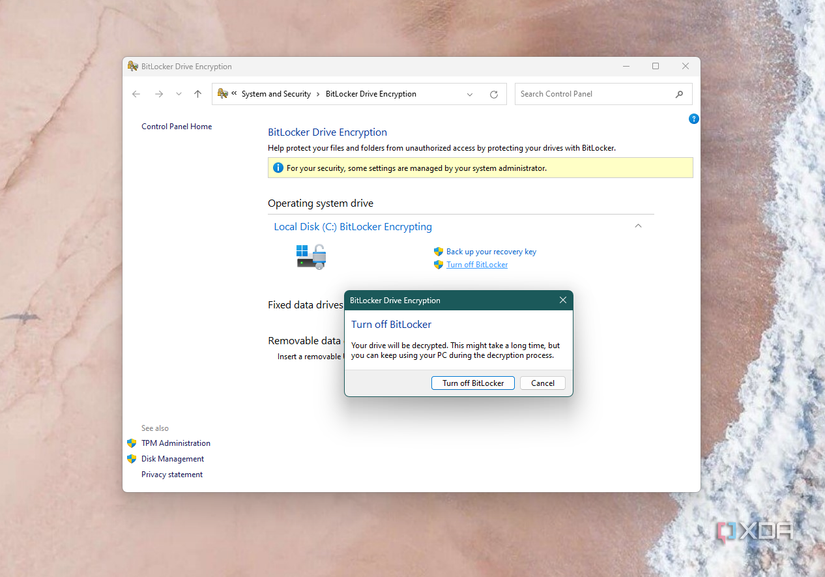Viewport: 825px width, 577px height.
Task: Click the BitLocker icon in the address bar
Action: tap(223, 94)
